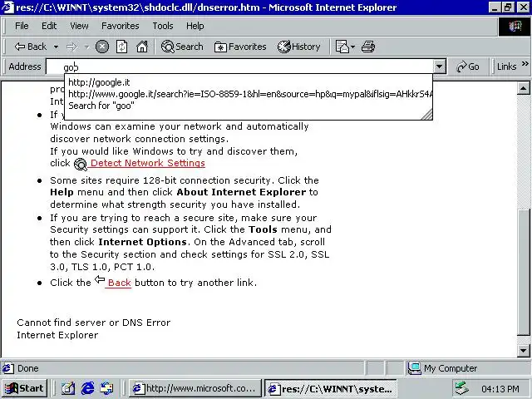The width and height of the screenshot is (532, 399).
Task: Click the scrollbar down arrow
Action: tap(523, 351)
